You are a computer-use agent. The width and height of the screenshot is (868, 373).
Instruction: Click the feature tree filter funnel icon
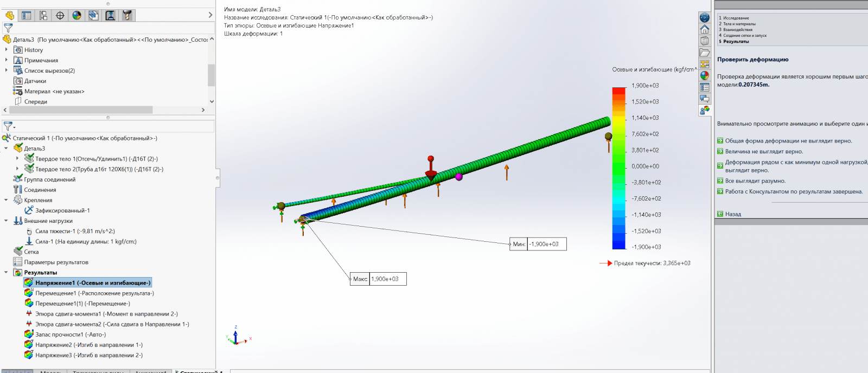click(8, 28)
